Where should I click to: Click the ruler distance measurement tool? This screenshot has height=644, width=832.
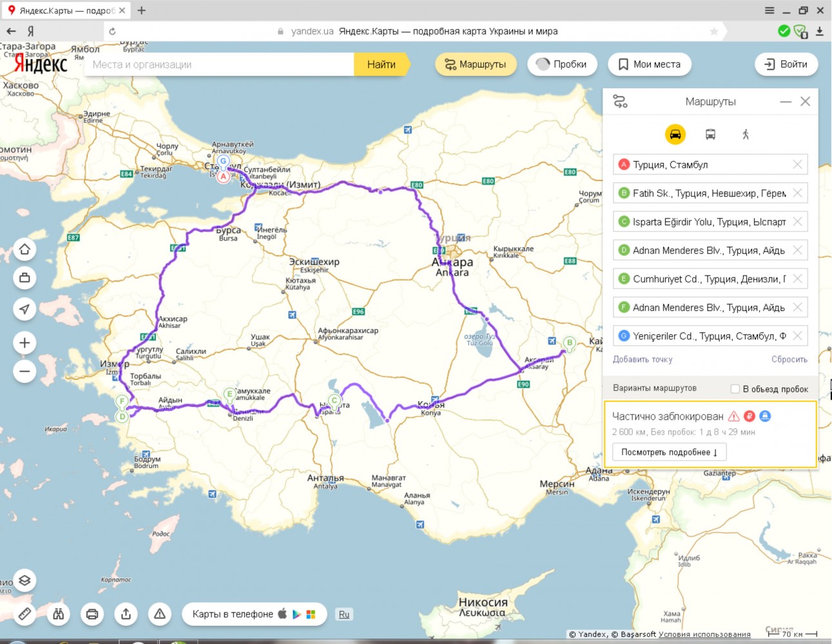(24, 614)
